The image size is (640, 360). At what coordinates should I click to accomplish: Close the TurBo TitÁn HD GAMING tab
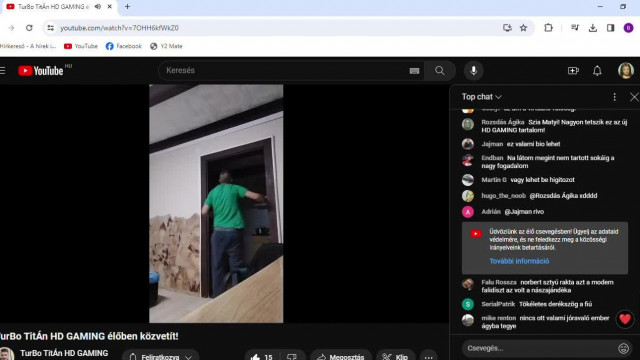click(109, 7)
